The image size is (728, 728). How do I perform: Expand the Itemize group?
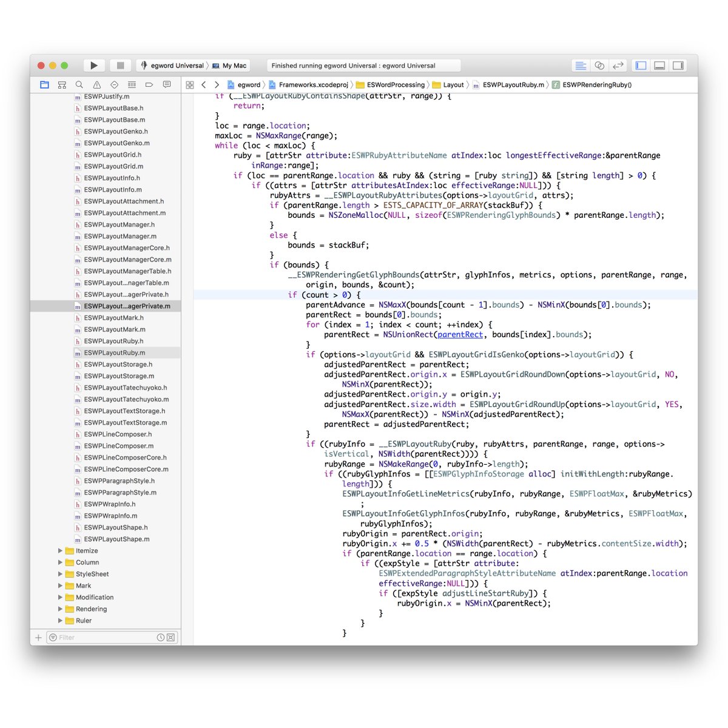click(x=61, y=551)
